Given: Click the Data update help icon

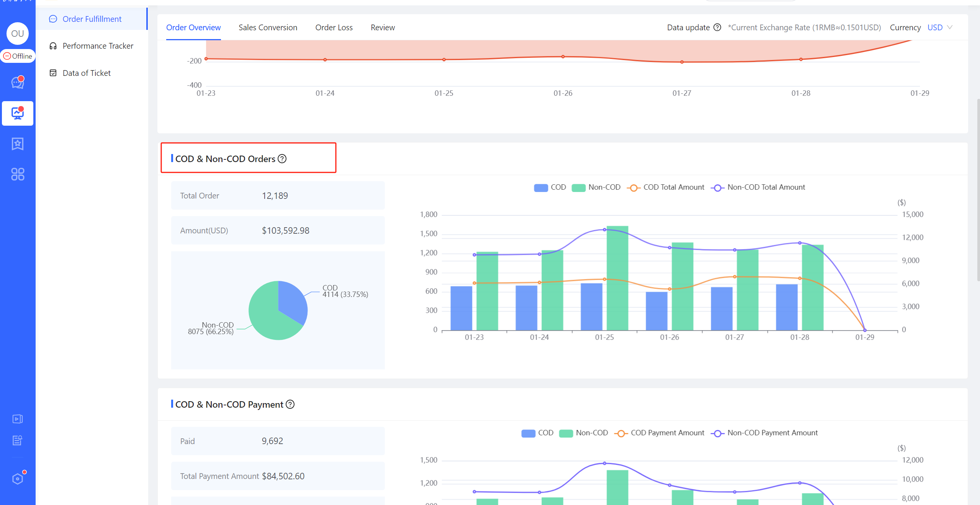Looking at the screenshot, I should coord(717,28).
